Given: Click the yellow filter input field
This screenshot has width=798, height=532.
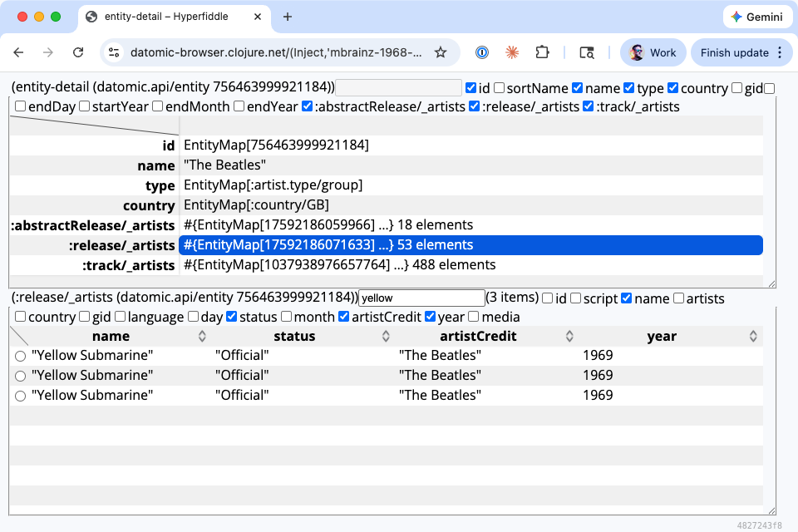Looking at the screenshot, I should [x=421, y=298].
